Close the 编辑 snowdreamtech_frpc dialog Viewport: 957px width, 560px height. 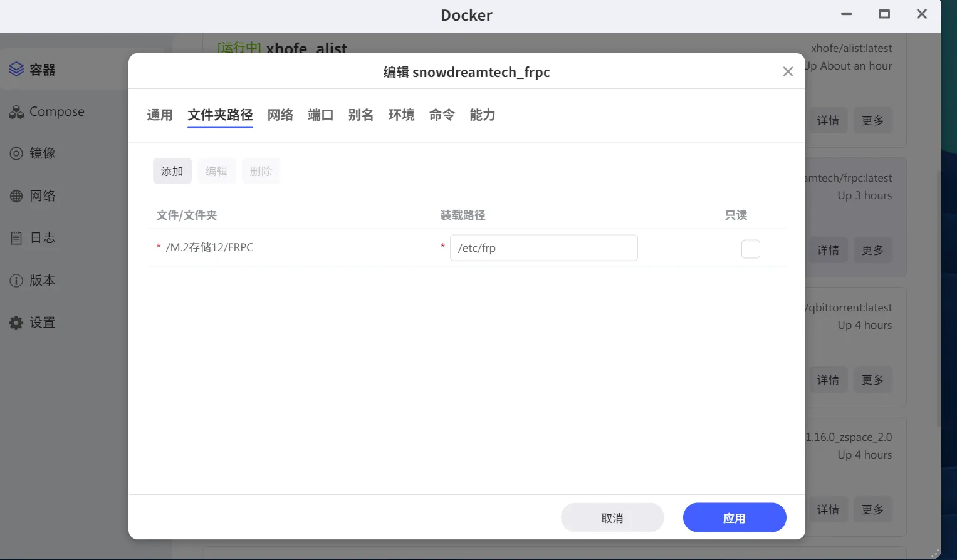[787, 71]
